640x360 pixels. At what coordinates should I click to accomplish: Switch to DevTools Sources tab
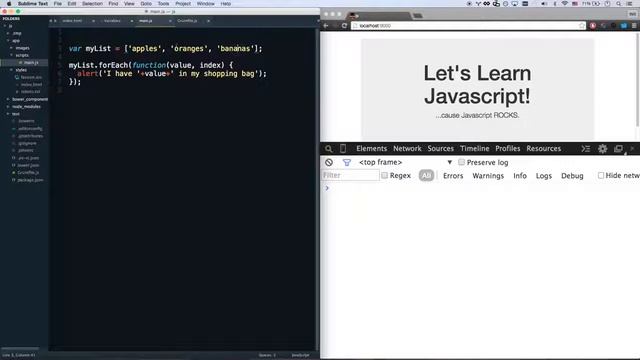440,149
